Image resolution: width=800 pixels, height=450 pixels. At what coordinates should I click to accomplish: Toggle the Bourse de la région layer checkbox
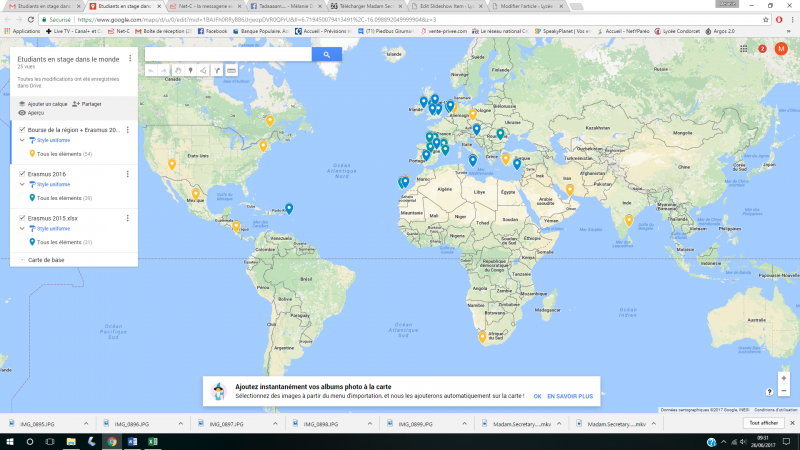(22, 130)
